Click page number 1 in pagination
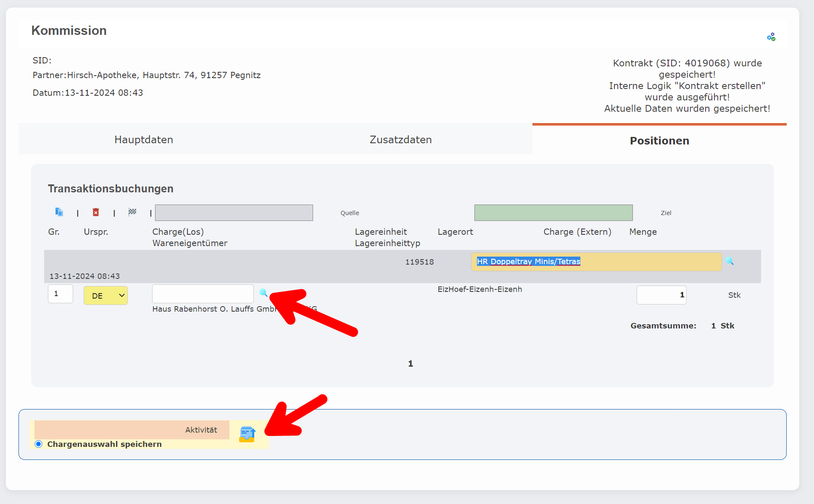 [411, 364]
